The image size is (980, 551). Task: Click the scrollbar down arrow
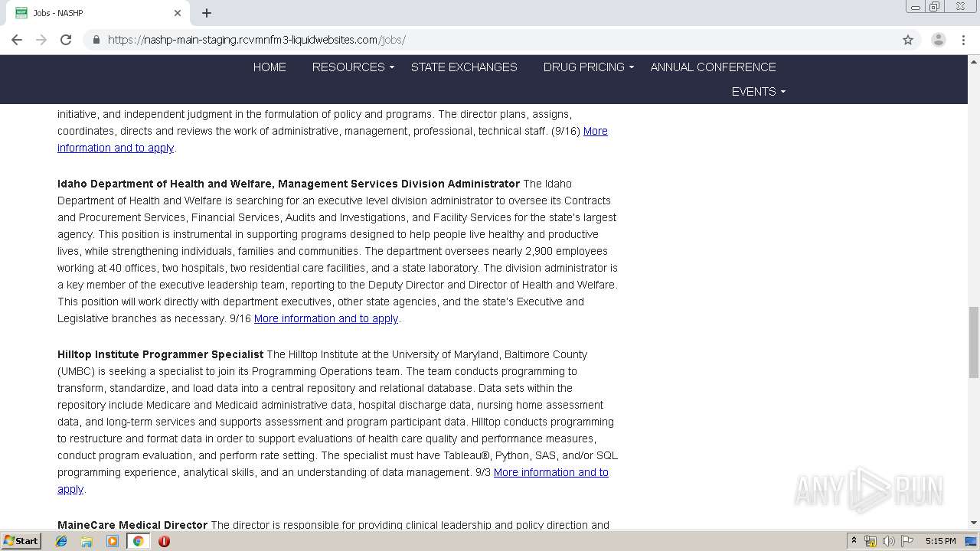click(x=973, y=523)
